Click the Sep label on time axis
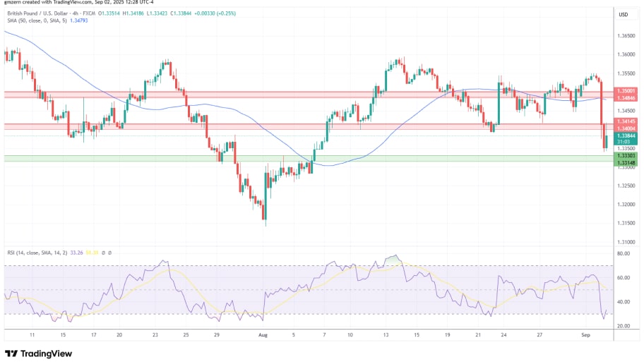Screen dimensions: 644x362 pos(585,335)
